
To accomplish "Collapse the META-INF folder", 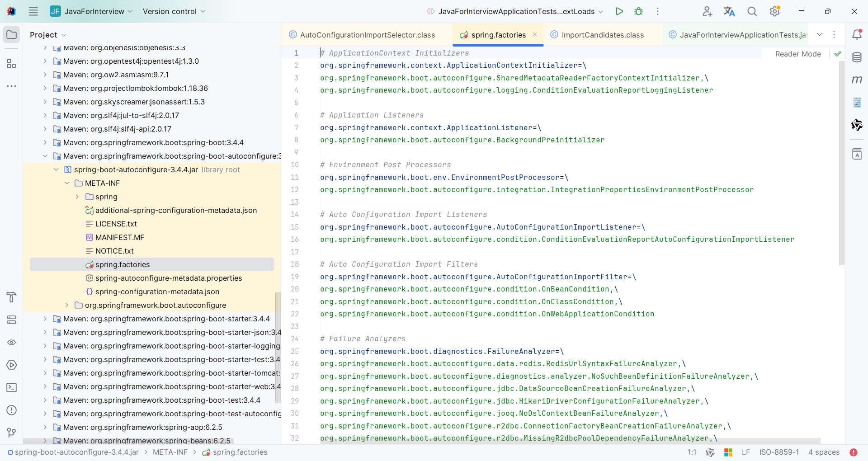I will pos(67,183).
